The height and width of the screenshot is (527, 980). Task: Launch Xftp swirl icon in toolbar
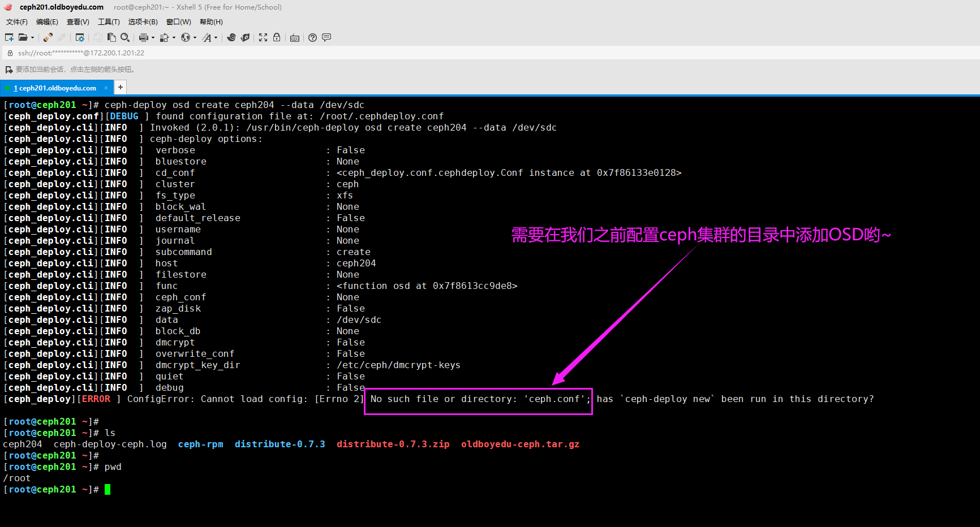pos(231,37)
